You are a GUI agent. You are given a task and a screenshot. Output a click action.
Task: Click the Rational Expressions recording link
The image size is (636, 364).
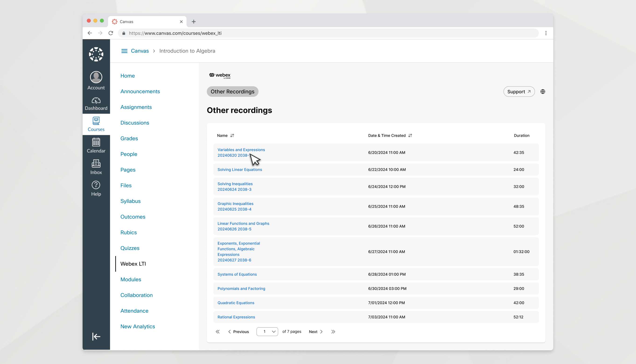pos(236,317)
